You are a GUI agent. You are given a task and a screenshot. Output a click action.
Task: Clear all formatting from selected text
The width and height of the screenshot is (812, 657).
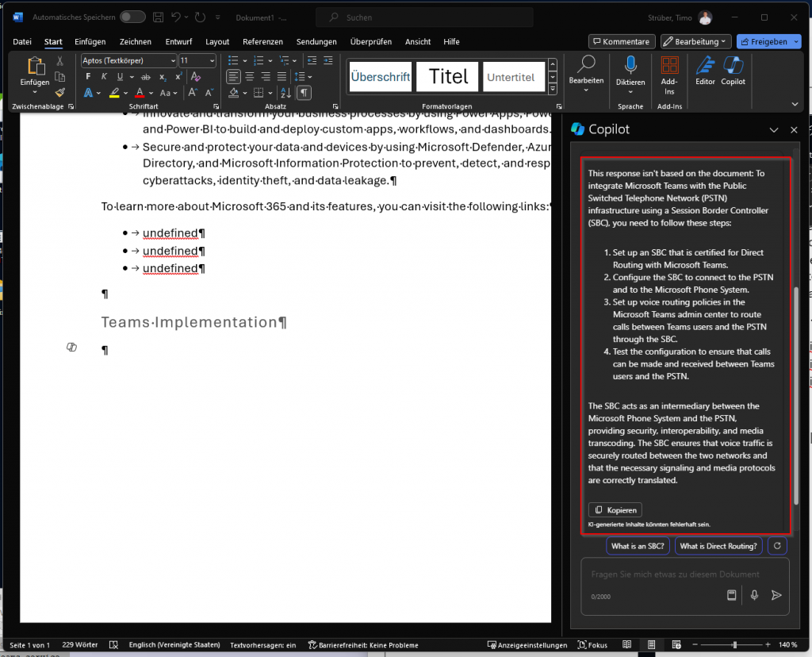(195, 77)
